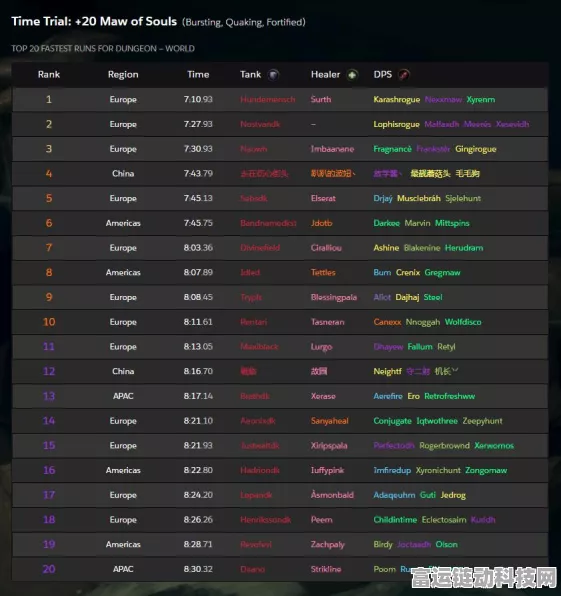Open Gingirogue character link
This screenshot has height=596, width=561.
[x=475, y=149]
